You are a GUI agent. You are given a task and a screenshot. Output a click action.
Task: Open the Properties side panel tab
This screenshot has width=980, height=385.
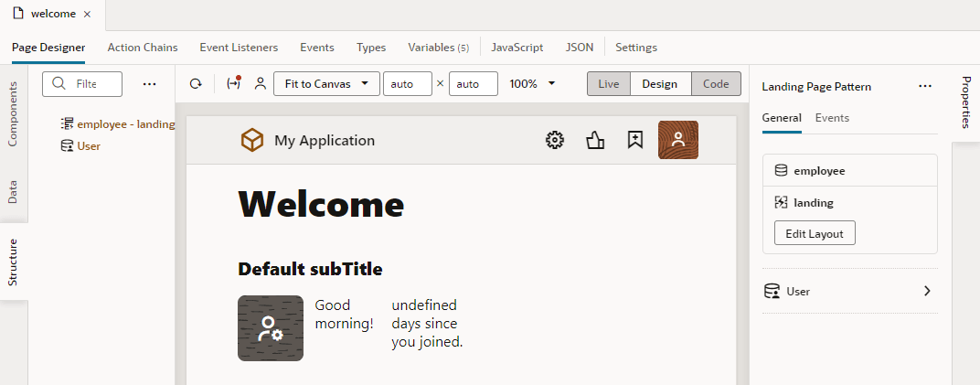point(965,102)
